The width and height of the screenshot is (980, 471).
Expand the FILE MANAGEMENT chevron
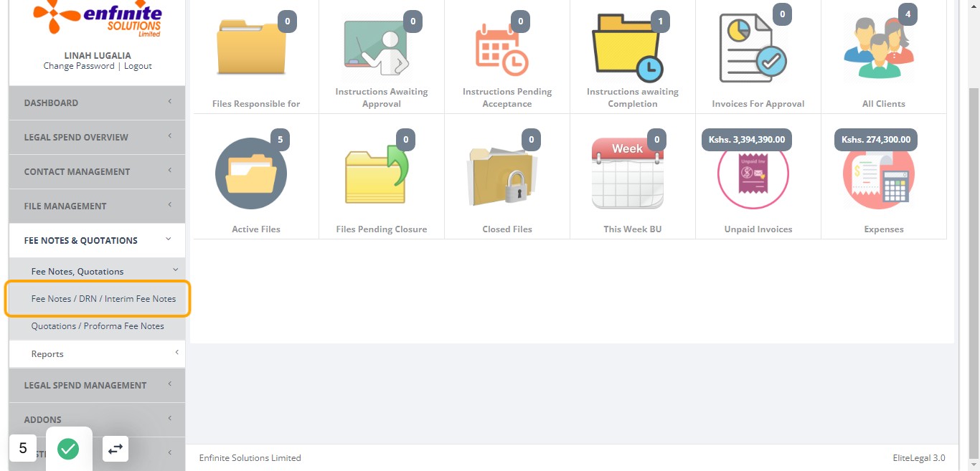click(x=170, y=205)
